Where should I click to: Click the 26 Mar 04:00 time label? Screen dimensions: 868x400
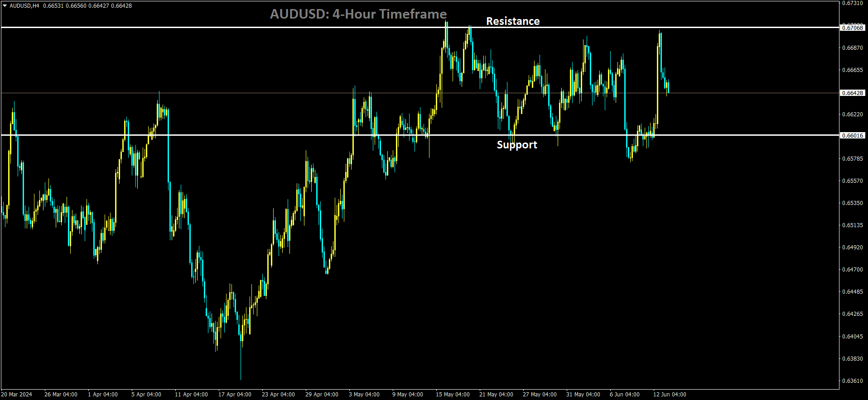pyautogui.click(x=61, y=395)
